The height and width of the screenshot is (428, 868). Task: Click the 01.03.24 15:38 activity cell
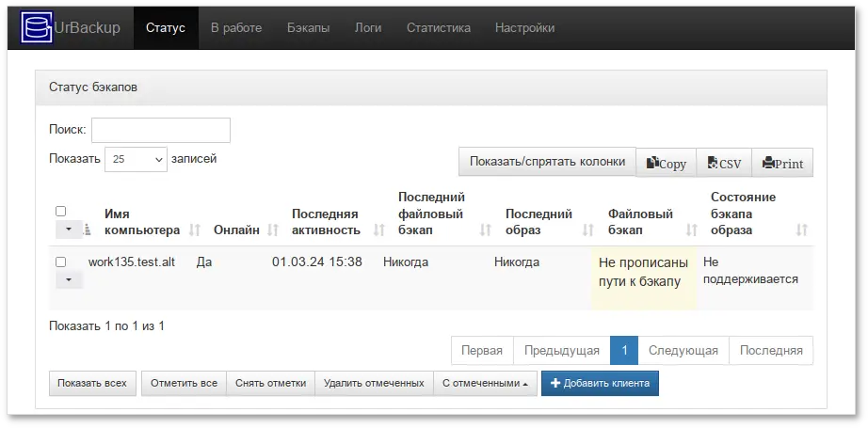point(317,262)
